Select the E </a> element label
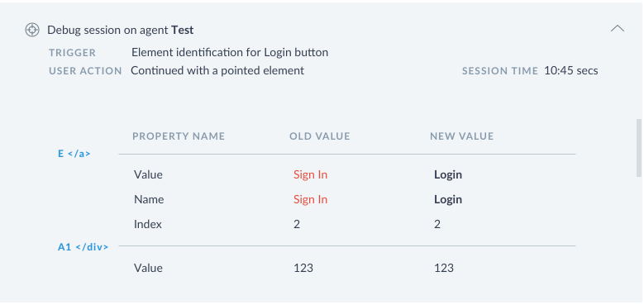This screenshot has width=644, height=305. [74, 154]
